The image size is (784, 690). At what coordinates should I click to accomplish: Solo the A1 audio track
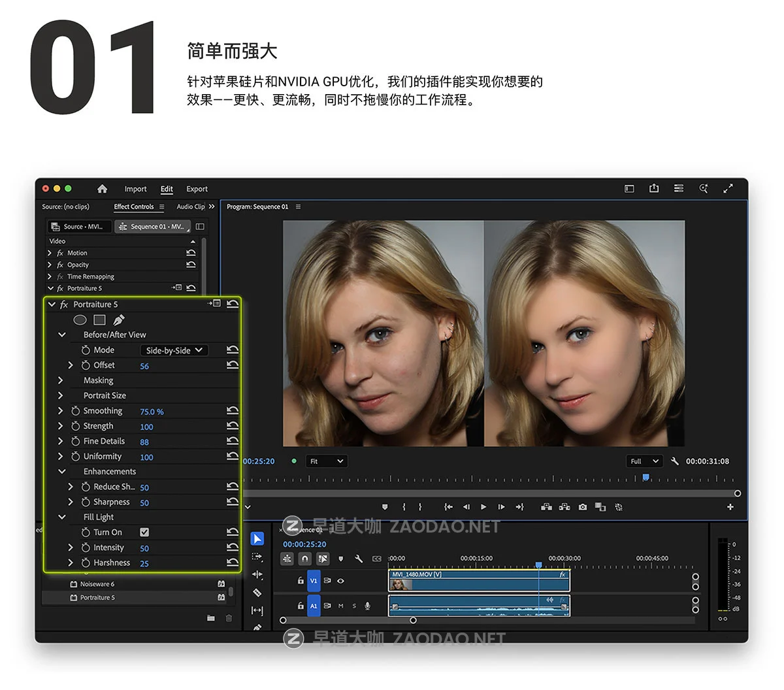tap(354, 606)
